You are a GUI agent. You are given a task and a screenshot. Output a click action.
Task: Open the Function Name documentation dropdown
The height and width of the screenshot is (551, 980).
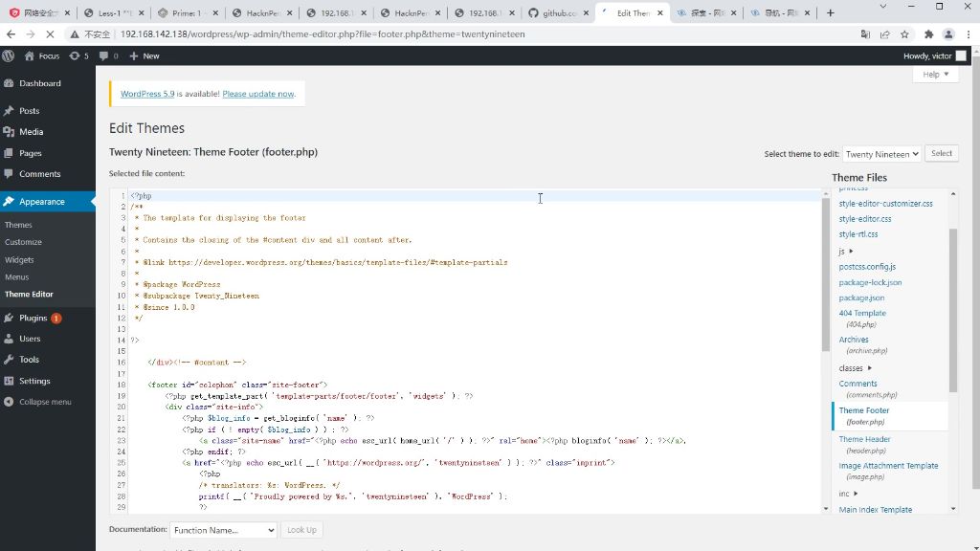pyautogui.click(x=223, y=530)
